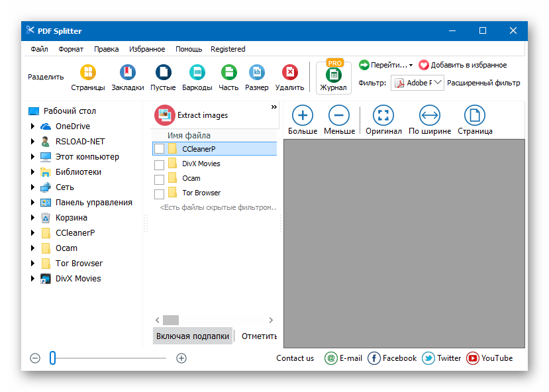The width and height of the screenshot is (549, 392).
Task: Choose the Баркоды split option
Action: [x=197, y=73]
